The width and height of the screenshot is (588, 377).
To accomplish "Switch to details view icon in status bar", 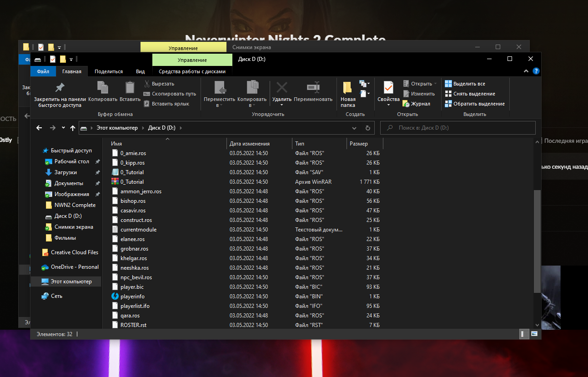I will click(523, 334).
